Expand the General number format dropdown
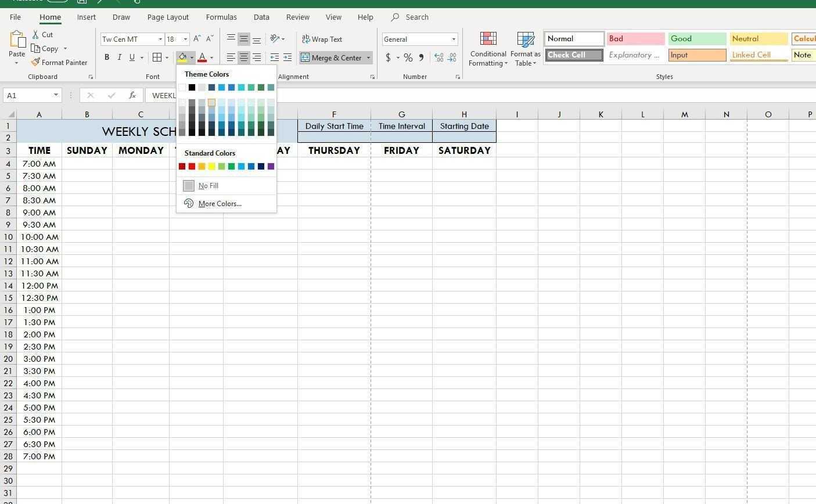Viewport: 816px width, 504px height. pyautogui.click(x=454, y=39)
